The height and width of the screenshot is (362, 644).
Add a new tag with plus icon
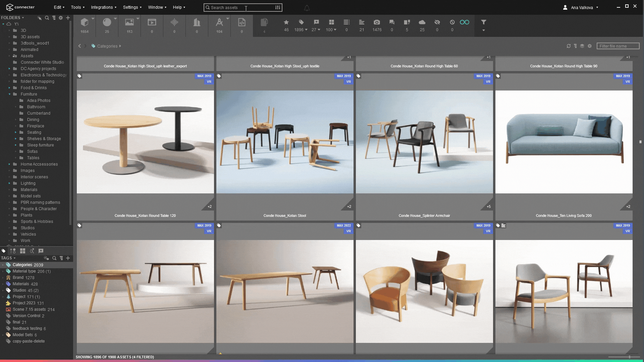click(x=68, y=258)
